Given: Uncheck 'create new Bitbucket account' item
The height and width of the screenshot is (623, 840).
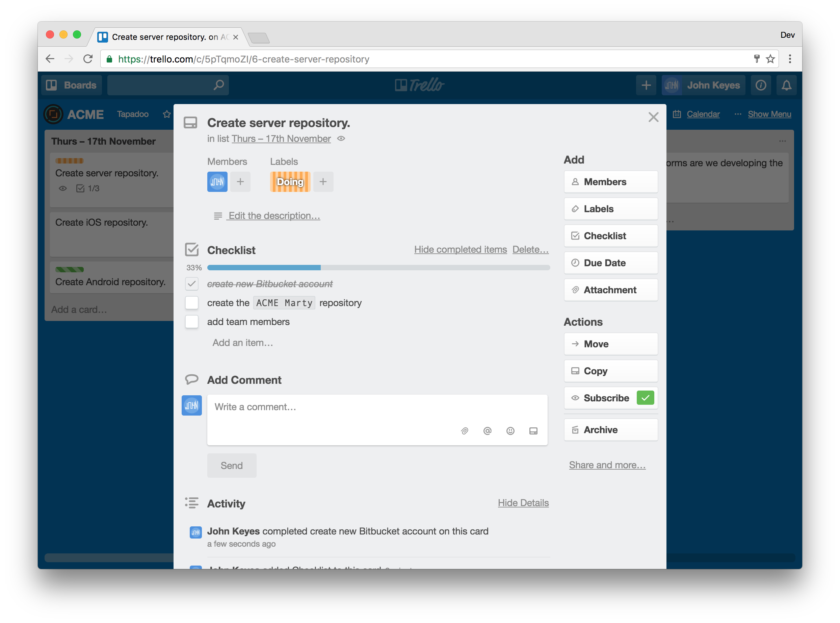Looking at the screenshot, I should point(191,283).
